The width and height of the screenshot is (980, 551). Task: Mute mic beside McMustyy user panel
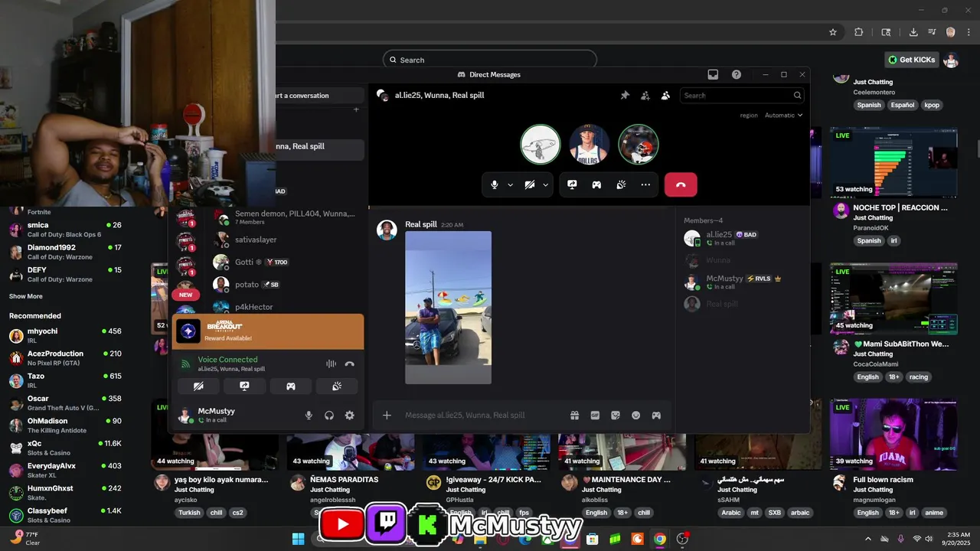[309, 415]
